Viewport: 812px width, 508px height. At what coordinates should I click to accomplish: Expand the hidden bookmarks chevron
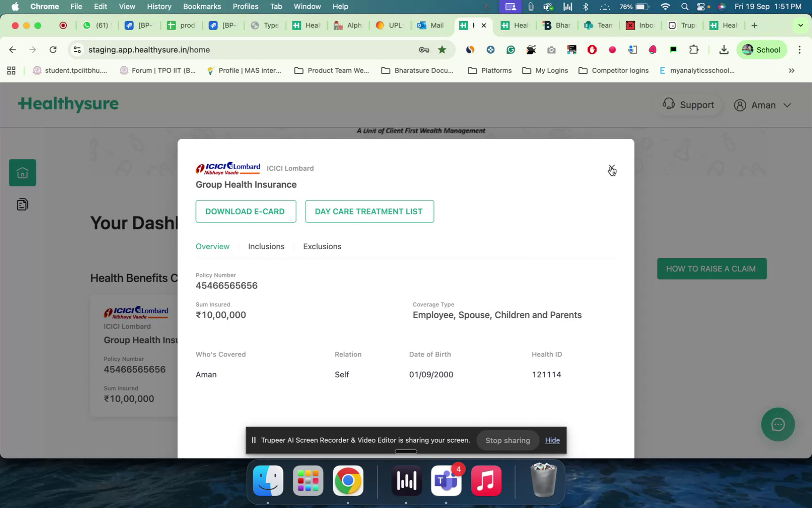[791, 71]
